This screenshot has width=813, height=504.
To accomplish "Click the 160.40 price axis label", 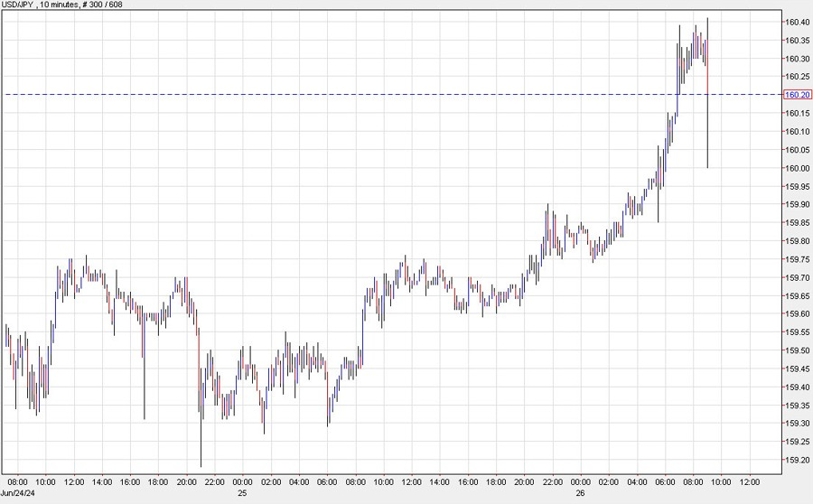I will (x=798, y=22).
